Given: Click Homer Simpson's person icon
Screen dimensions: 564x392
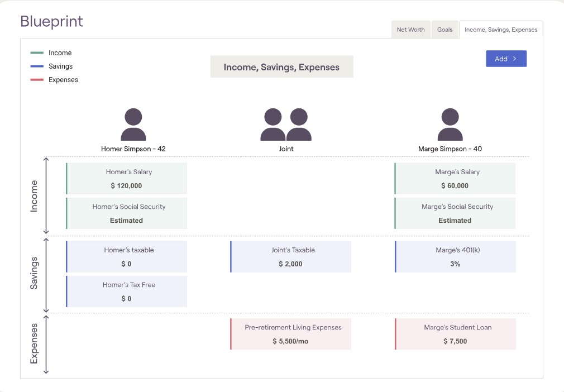Looking at the screenshot, I should 133,125.
